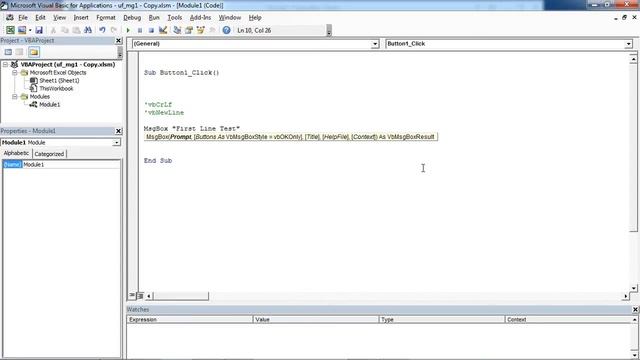
Task: Toggle Design Mode icon
Action: pyautogui.click(x=163, y=30)
